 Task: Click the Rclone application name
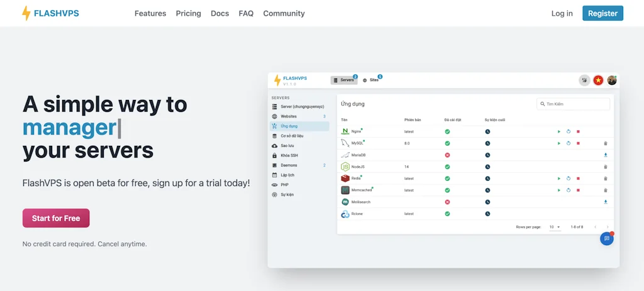pos(357,214)
